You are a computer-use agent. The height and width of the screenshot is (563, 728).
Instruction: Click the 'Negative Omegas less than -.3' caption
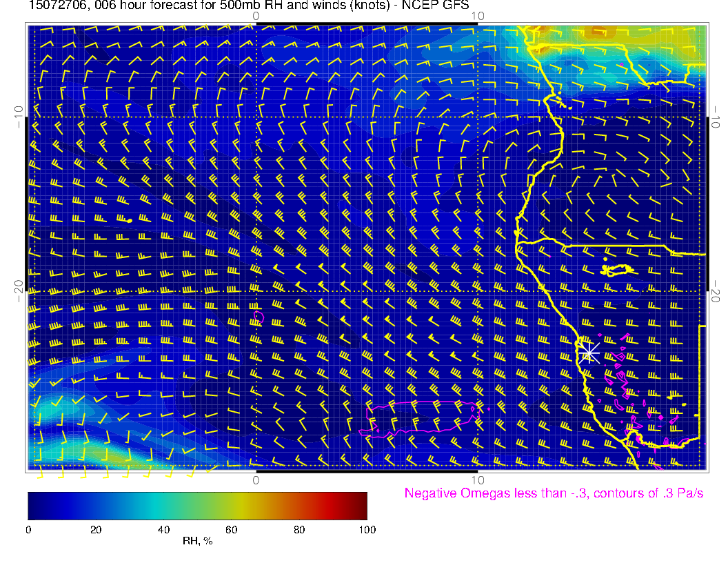[x=554, y=493]
